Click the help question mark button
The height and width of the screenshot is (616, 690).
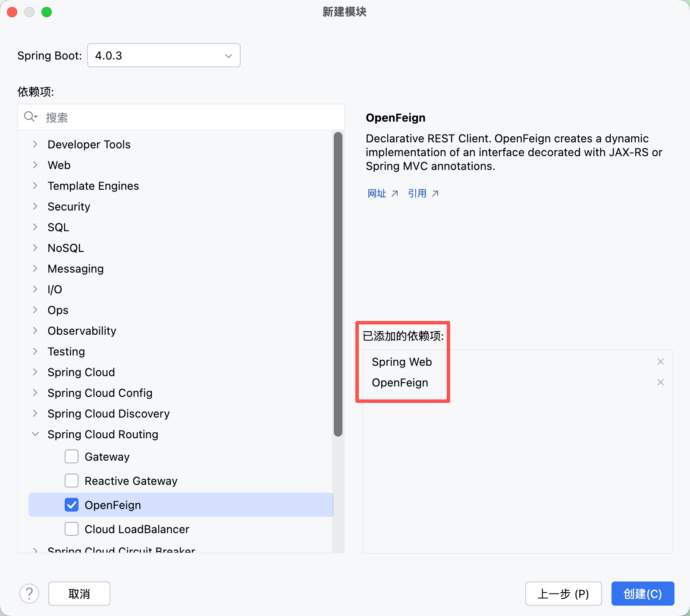(29, 594)
